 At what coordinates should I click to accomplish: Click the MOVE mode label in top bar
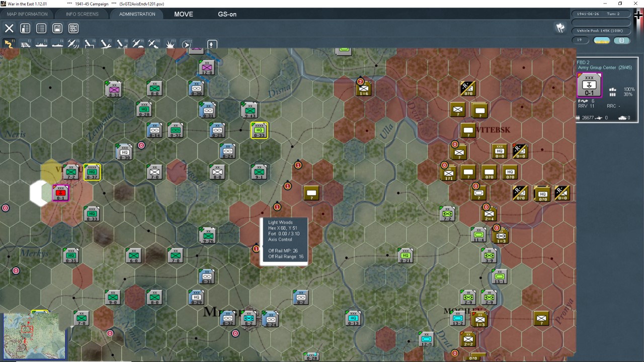[x=184, y=14]
